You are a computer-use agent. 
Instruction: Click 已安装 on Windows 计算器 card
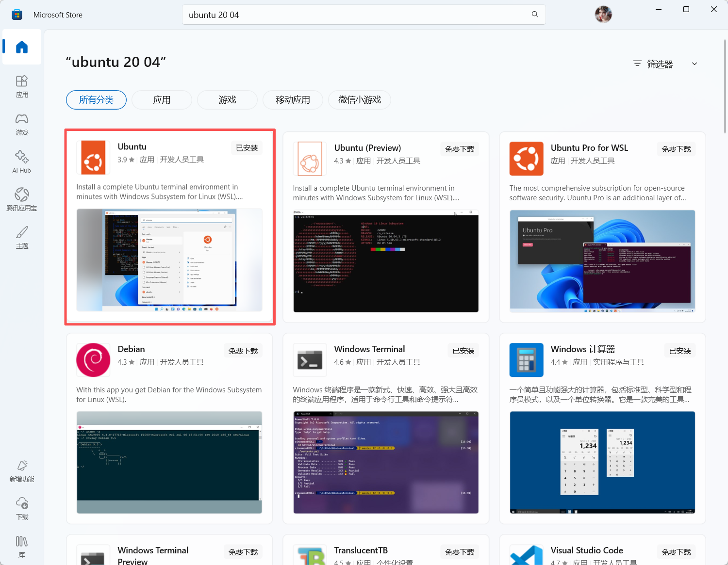680,351
